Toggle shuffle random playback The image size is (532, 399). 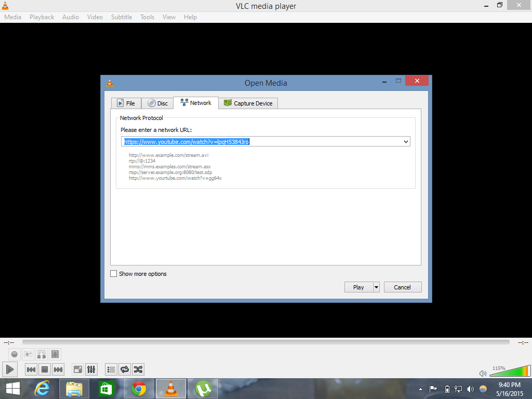[138, 369]
